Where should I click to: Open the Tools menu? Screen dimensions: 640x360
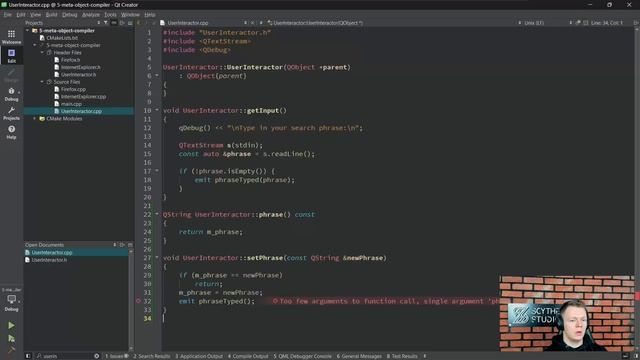tap(110, 15)
